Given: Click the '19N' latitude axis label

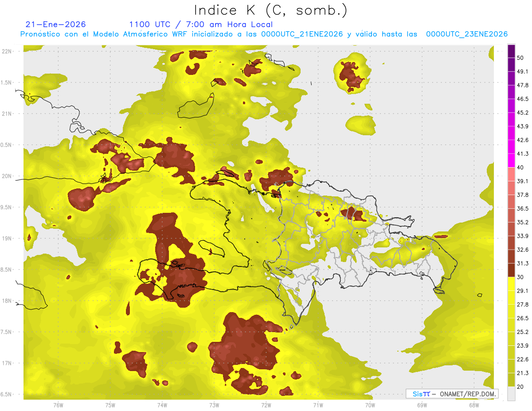Looking at the screenshot, I should pyautogui.click(x=7, y=239).
